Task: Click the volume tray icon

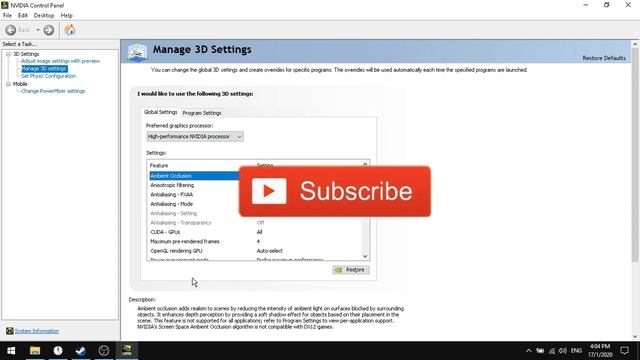Action: (562, 351)
